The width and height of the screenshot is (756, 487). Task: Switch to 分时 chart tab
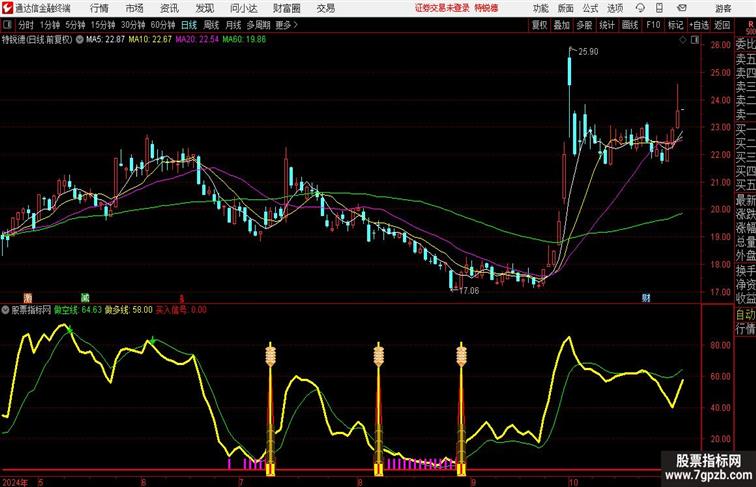(x=26, y=25)
